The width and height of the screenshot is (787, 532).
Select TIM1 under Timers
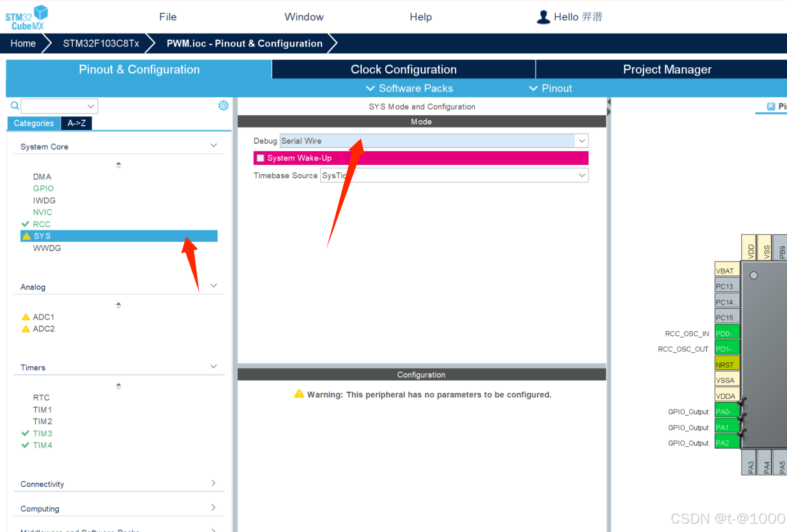point(42,410)
